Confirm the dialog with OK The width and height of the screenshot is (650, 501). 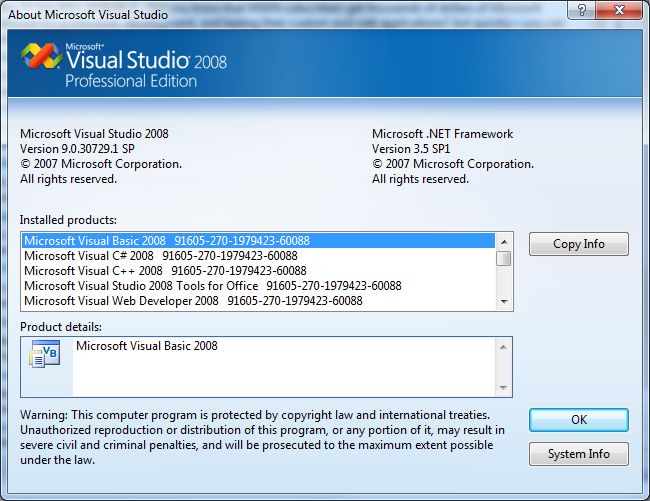click(579, 420)
